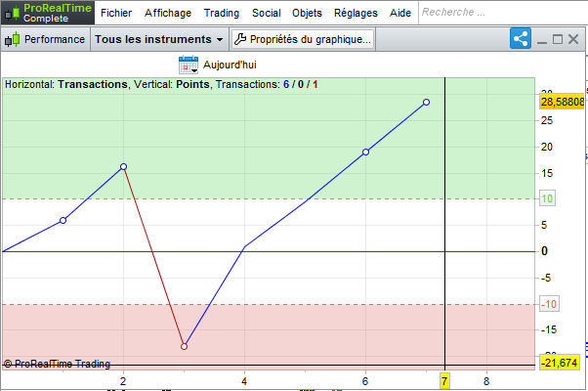The image size is (588, 391).
Task: Click the Points vertical axis setting
Action: 192,84
